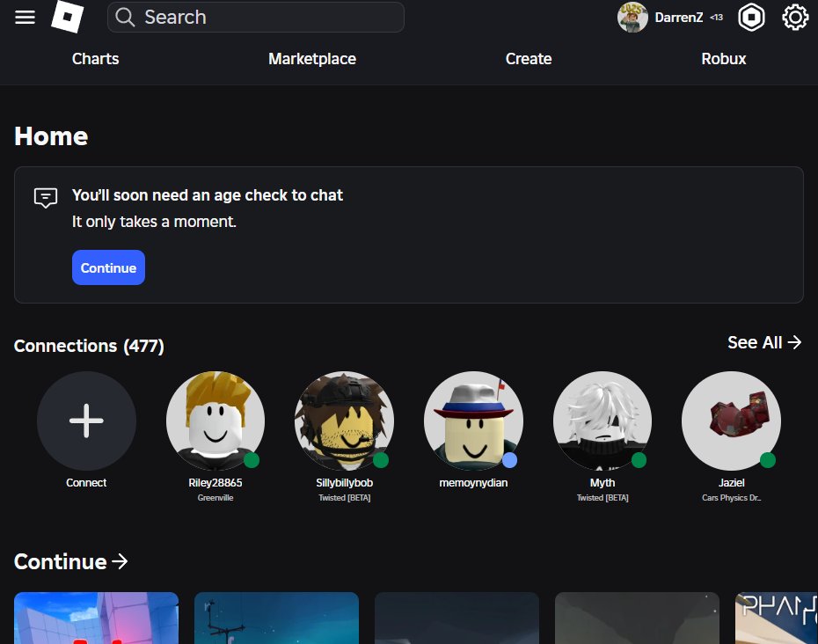818x644 pixels.
Task: Click the memoynydian name label
Action: pos(473,483)
